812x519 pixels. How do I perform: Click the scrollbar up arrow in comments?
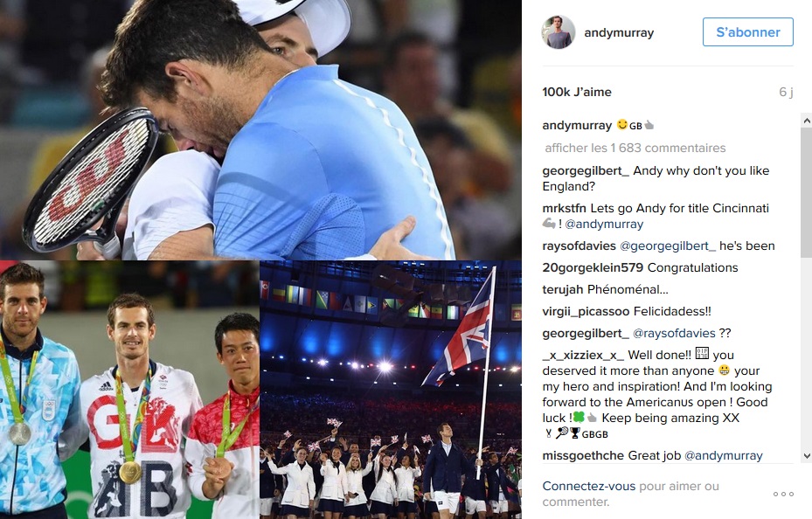click(806, 121)
